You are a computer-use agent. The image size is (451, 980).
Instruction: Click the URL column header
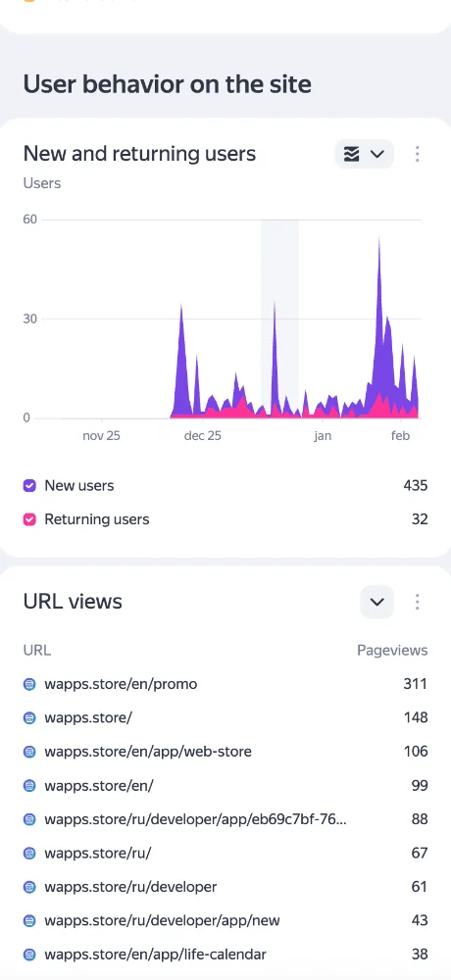(x=37, y=651)
